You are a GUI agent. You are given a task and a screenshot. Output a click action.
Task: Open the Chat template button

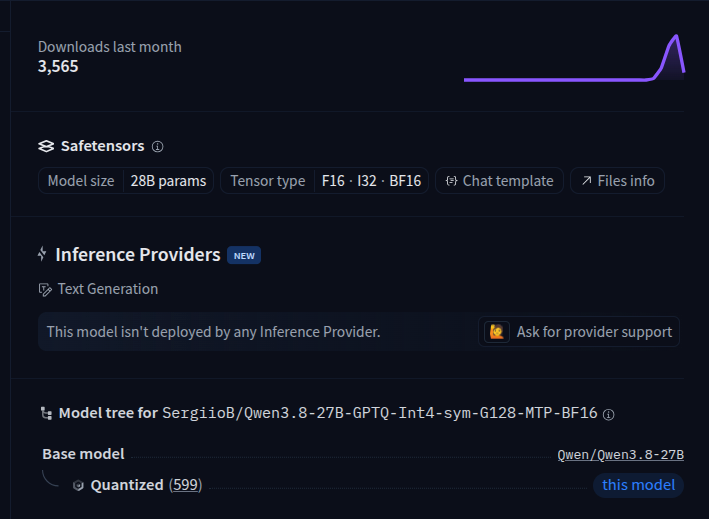(x=499, y=181)
